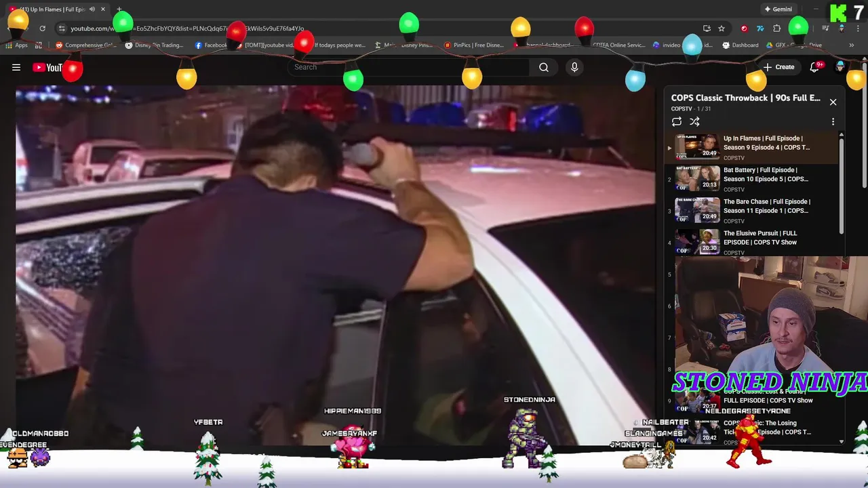The image size is (868, 488).
Task: Open the Chrome profile avatar
Action: [842, 28]
